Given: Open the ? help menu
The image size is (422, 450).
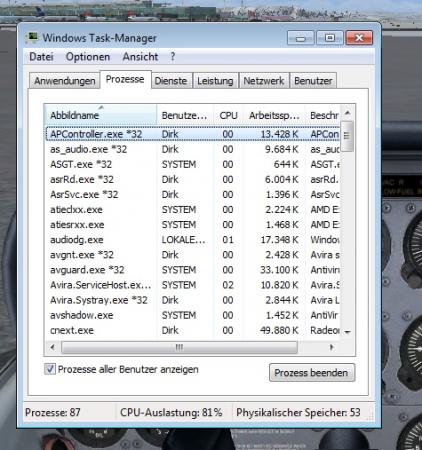Looking at the screenshot, I should tap(173, 57).
